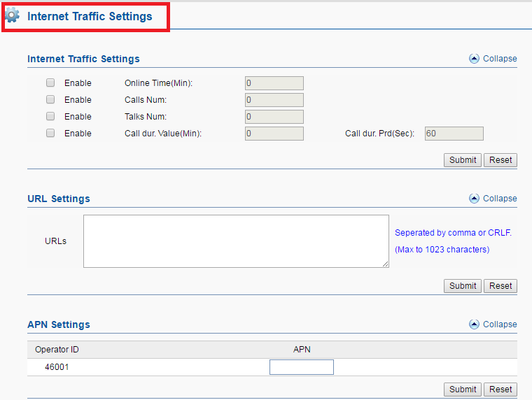The height and width of the screenshot is (400, 532).
Task: Collapse the URL Settings section via Collapse text
Action: coord(500,199)
